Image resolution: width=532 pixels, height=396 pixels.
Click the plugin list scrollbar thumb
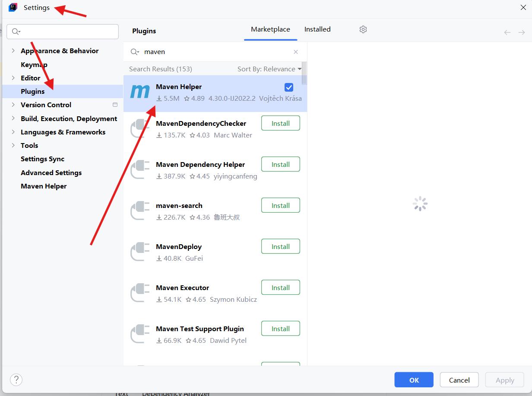(x=304, y=73)
